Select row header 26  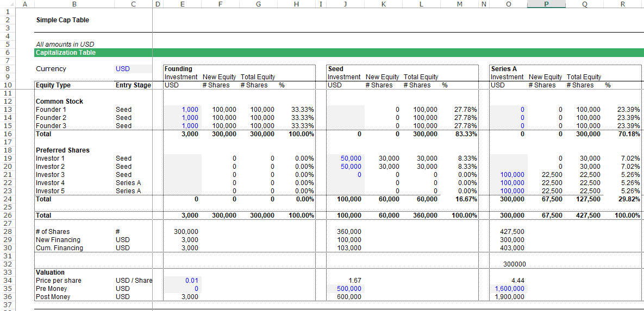tap(8, 215)
